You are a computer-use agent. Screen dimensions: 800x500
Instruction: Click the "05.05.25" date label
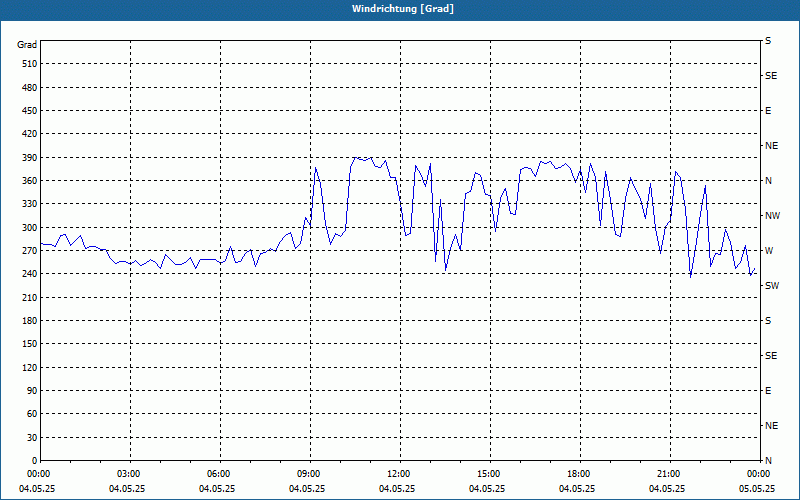pyautogui.click(x=757, y=489)
